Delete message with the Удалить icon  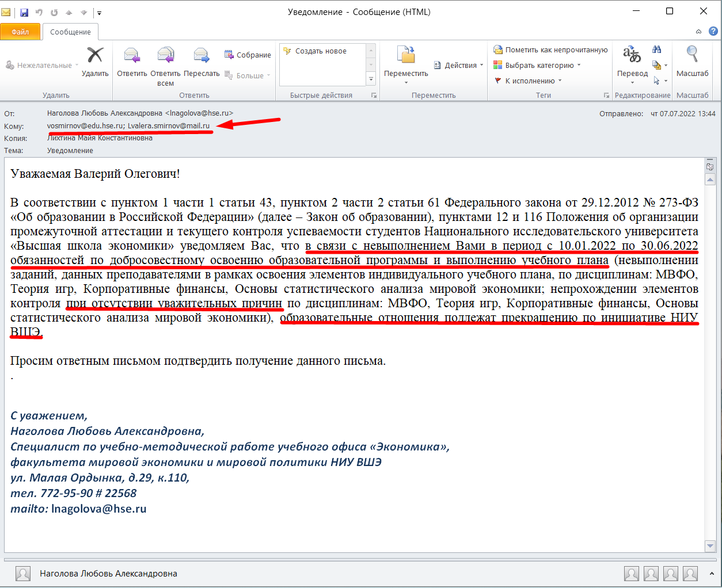pos(95,62)
